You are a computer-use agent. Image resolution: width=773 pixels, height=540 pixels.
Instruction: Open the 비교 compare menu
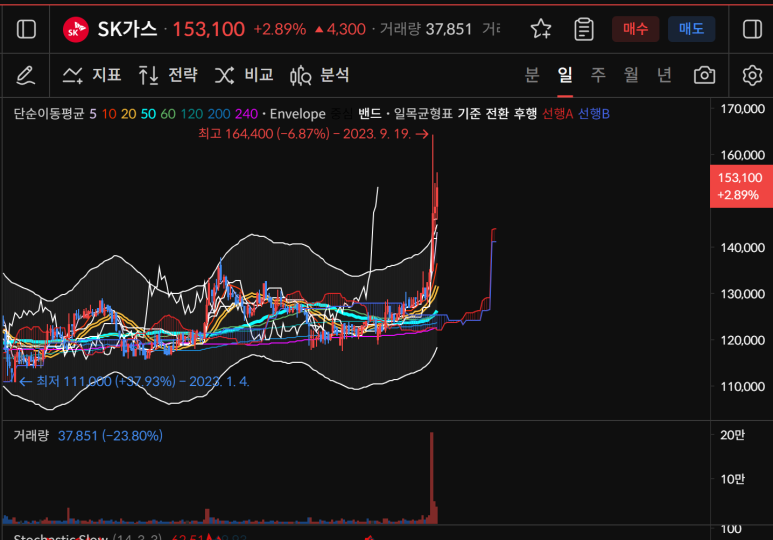pyautogui.click(x=244, y=75)
